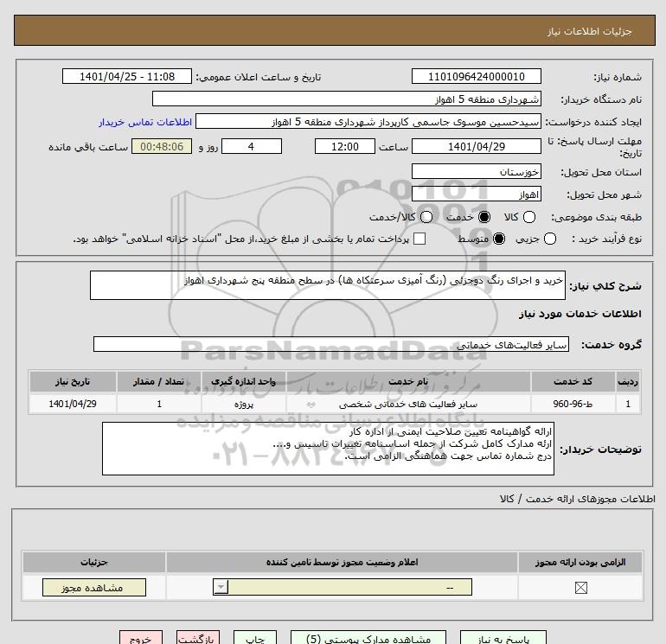Choose the جزیی purchase type radio
This screenshot has width=666, height=644.
(x=550, y=239)
